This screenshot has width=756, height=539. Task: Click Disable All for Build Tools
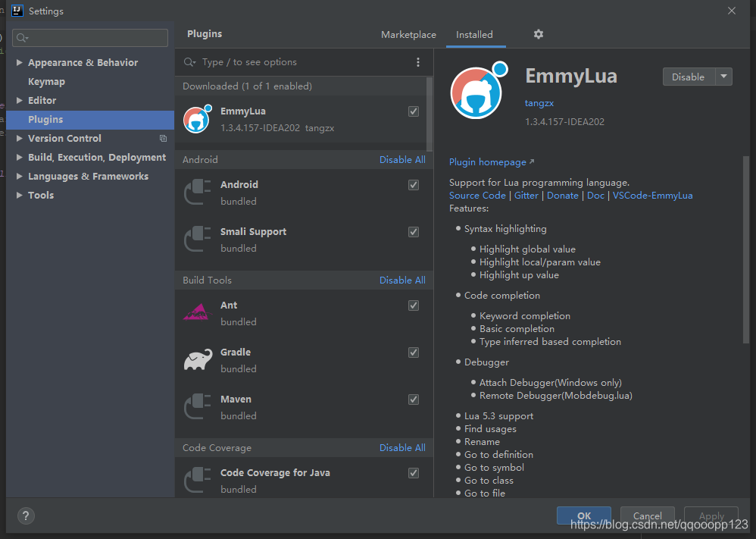coord(402,280)
